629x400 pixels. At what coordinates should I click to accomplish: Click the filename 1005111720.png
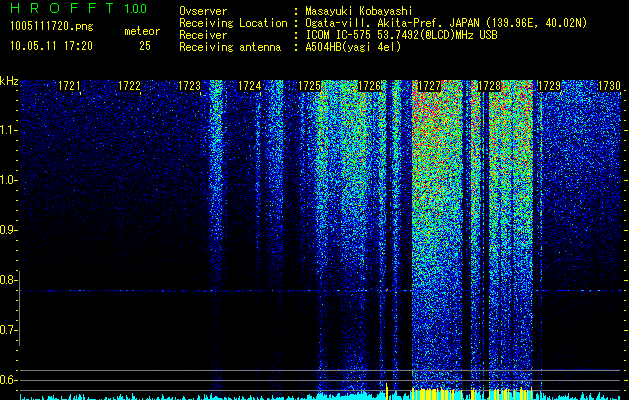tap(52, 26)
